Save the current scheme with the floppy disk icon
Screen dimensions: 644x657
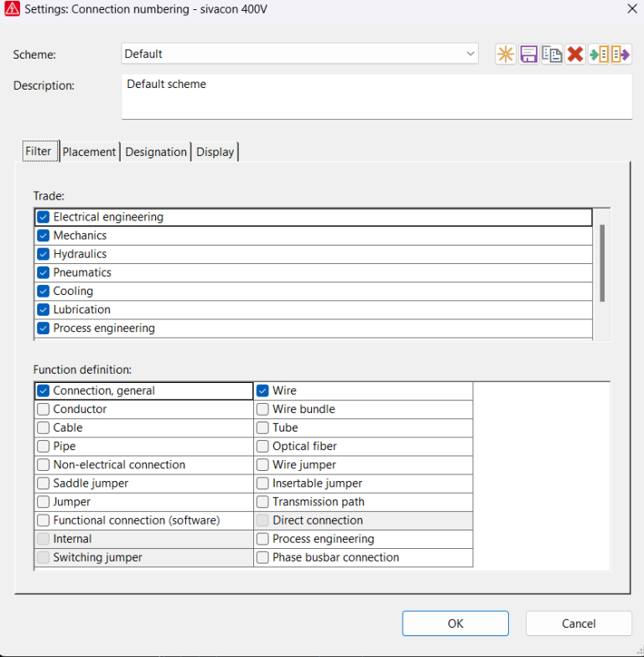tap(528, 54)
